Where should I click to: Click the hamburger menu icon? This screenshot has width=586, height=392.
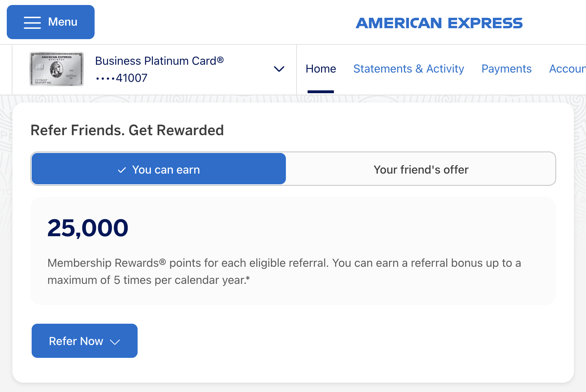32,22
